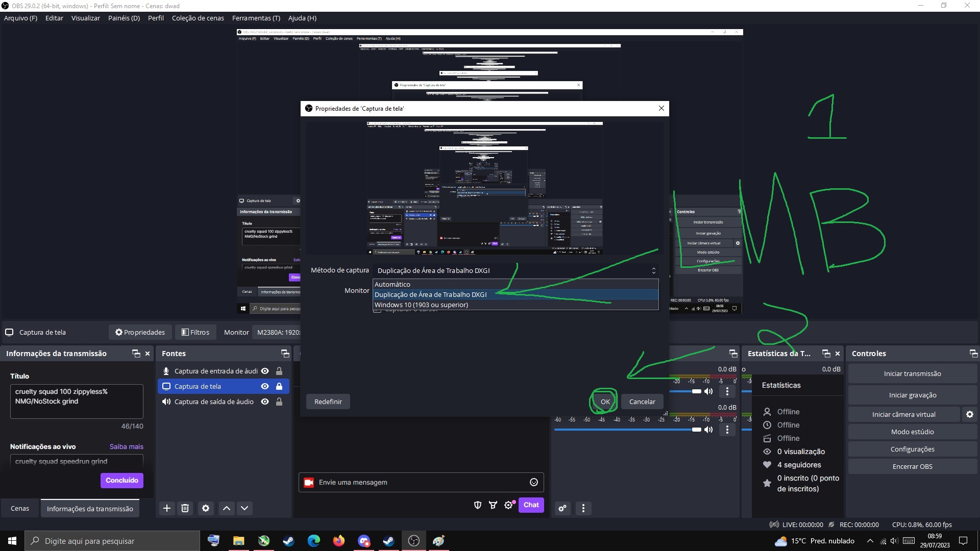Choose the Automático capture method
Viewport: 980px width, 551px height.
(393, 285)
